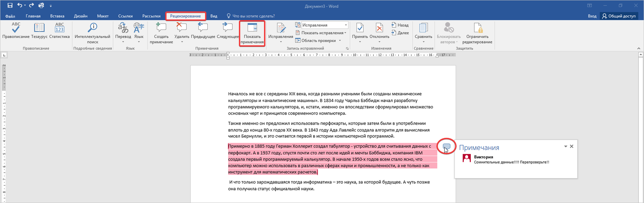This screenshot has width=644, height=203.
Task: Collapse the ribbon with the chevron
Action: click(639, 48)
